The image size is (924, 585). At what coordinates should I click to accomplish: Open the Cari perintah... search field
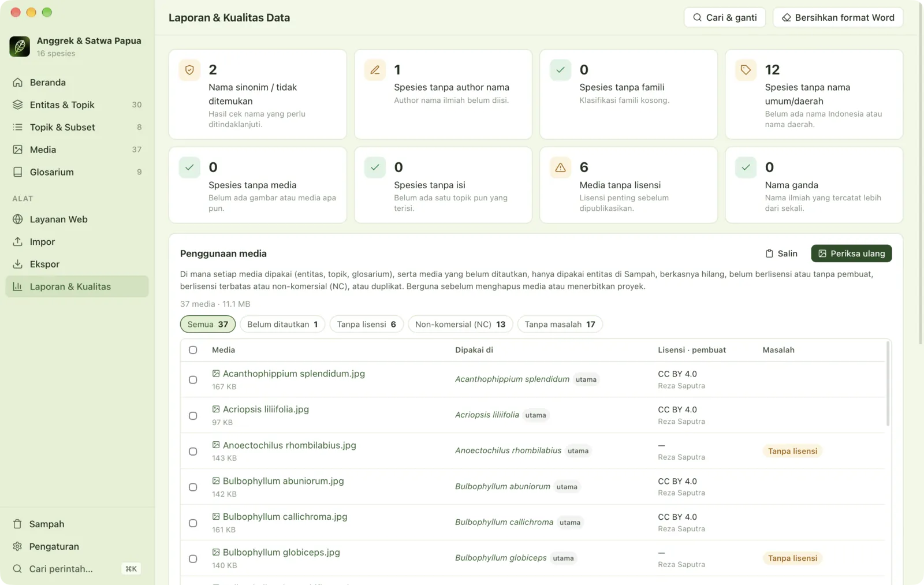pos(77,569)
